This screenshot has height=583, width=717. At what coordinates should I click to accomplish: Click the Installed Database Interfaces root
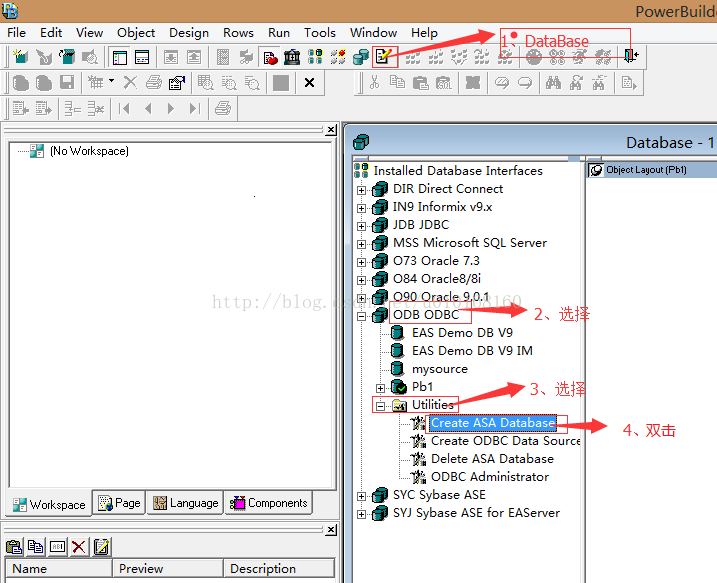coord(458,171)
